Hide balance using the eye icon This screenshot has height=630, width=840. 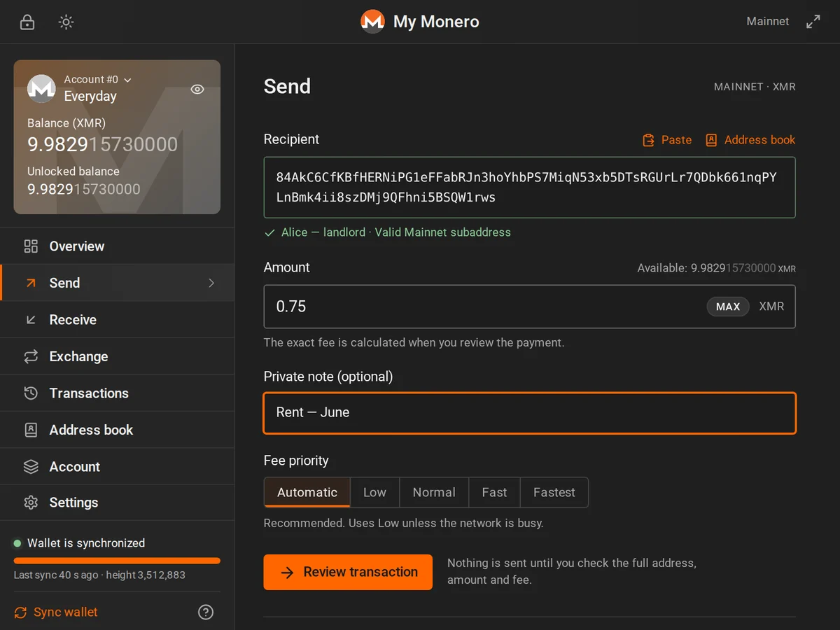pyautogui.click(x=197, y=89)
